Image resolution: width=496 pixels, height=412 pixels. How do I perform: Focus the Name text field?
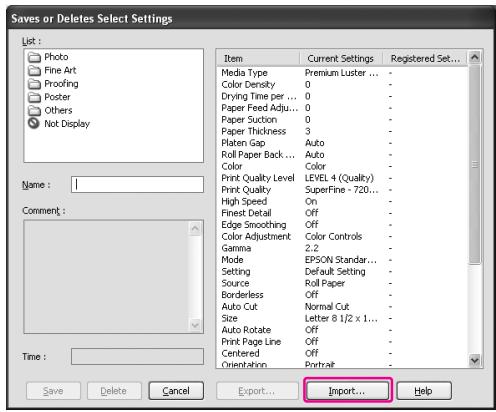coord(137,184)
